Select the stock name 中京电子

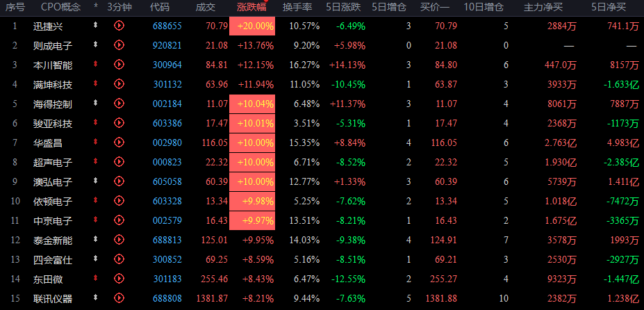(53, 220)
